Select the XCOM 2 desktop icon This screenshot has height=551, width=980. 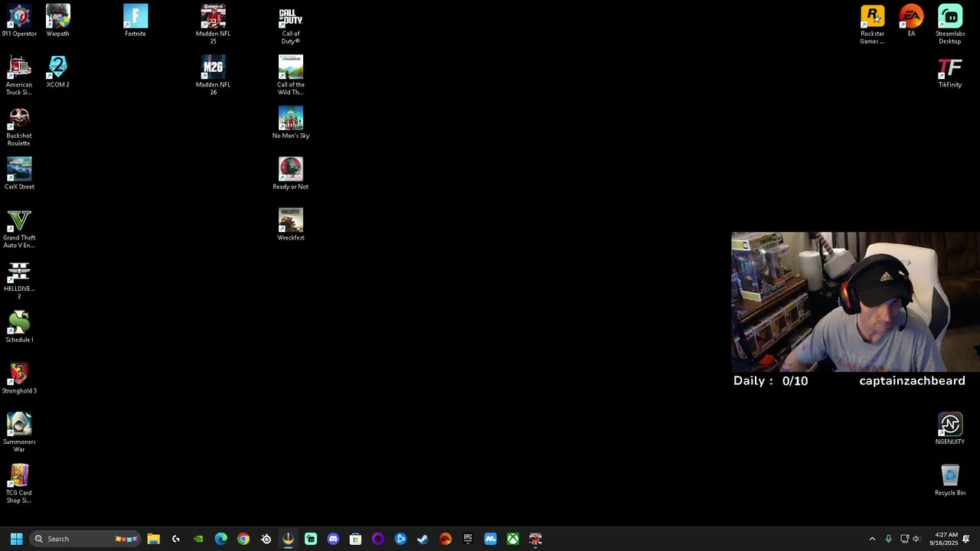(x=57, y=71)
